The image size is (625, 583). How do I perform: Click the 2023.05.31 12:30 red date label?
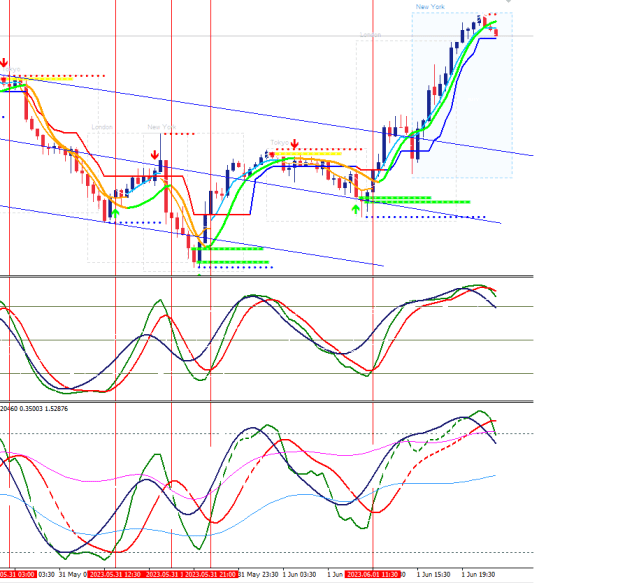[115, 574]
